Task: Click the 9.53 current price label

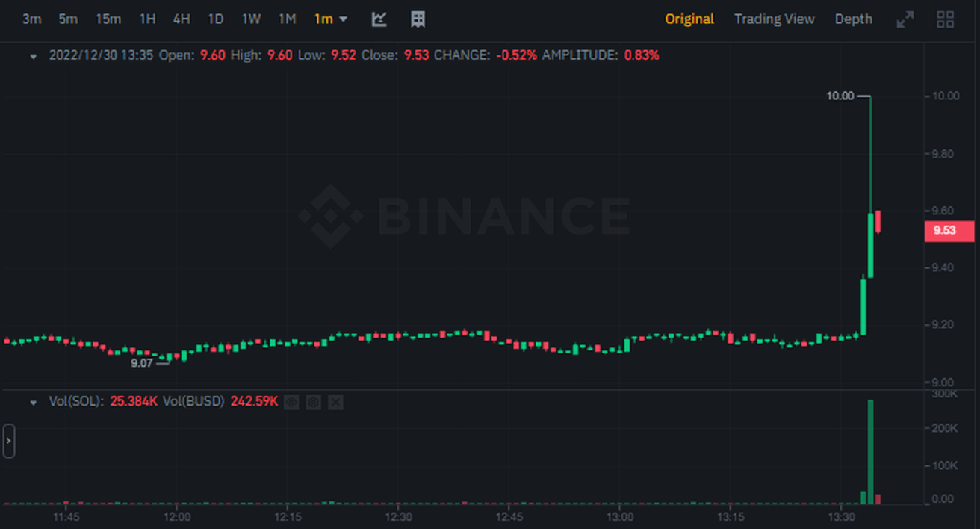Action: (949, 231)
